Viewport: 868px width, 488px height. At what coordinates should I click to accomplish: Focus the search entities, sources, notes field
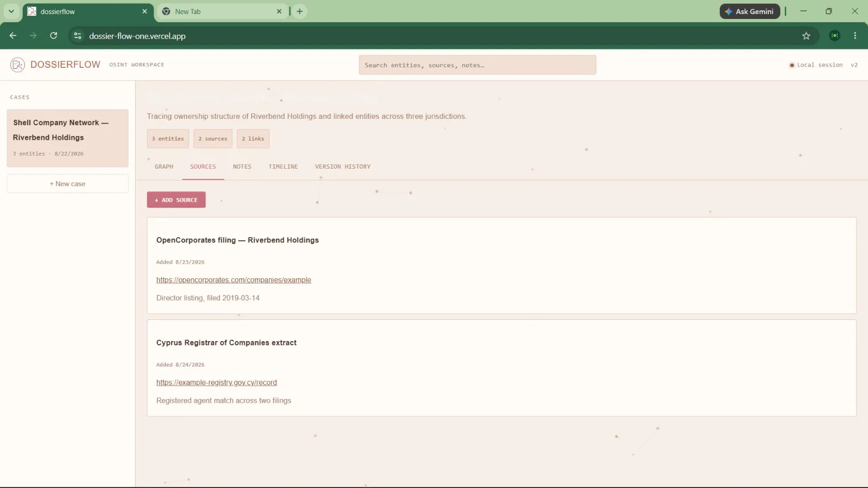477,65
